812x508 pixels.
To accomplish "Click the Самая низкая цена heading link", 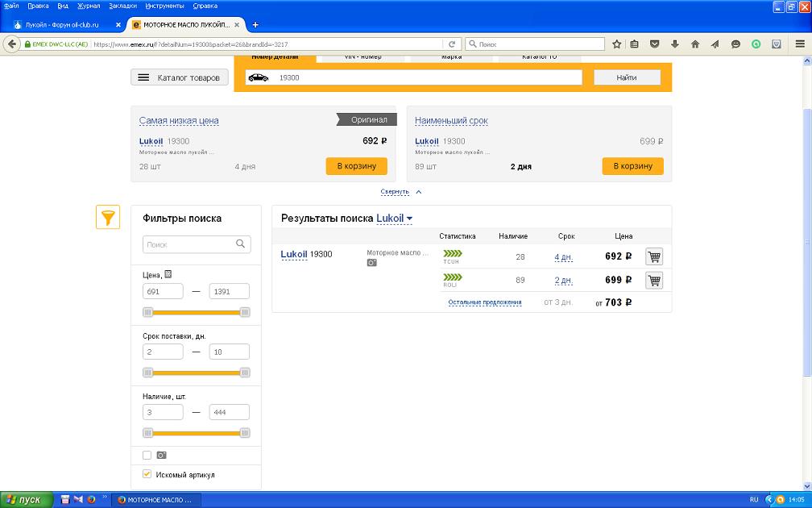I will [179, 121].
